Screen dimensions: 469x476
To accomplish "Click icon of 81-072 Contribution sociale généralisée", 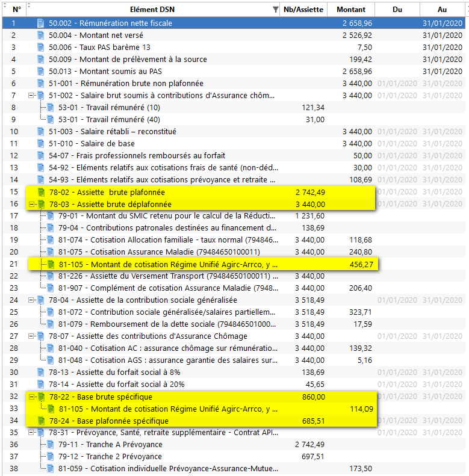I will pos(50,312).
